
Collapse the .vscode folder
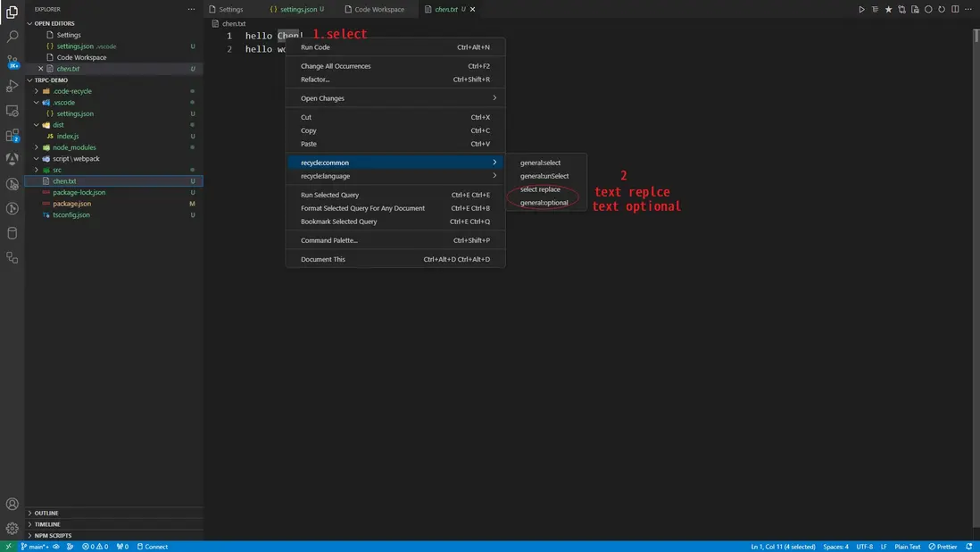[x=37, y=103]
